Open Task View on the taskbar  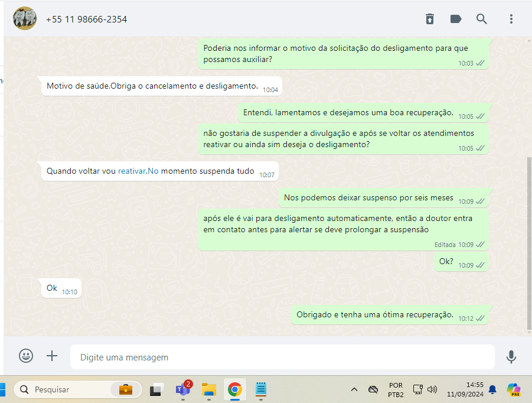coord(156,389)
